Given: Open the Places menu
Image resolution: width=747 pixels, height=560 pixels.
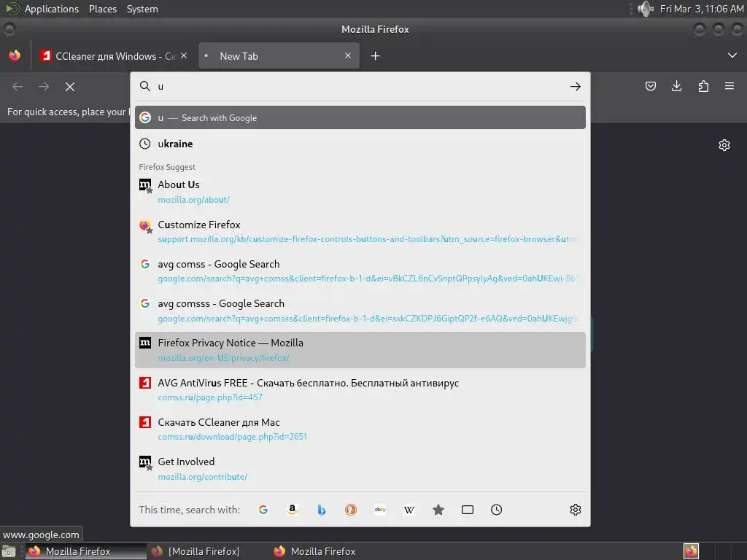Looking at the screenshot, I should pyautogui.click(x=102, y=9).
